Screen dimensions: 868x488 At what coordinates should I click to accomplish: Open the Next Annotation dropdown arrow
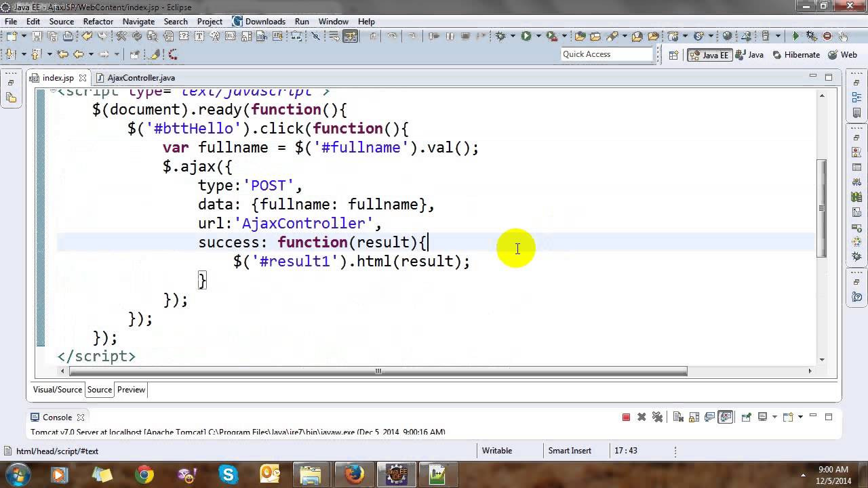click(x=24, y=54)
